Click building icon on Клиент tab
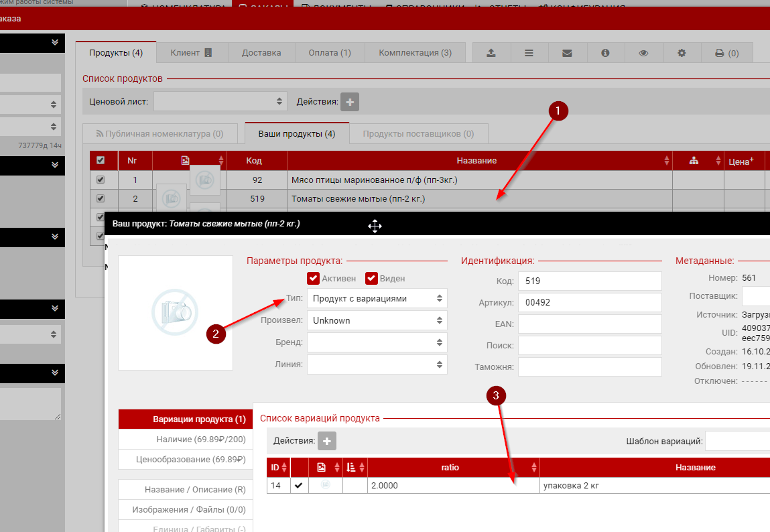770x532 pixels. [208, 52]
